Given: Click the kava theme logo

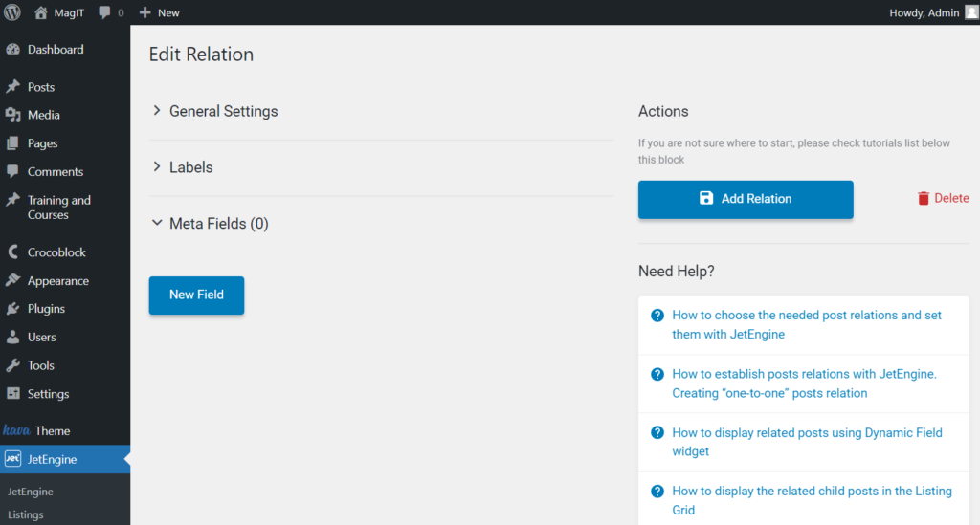Looking at the screenshot, I should tap(16, 430).
